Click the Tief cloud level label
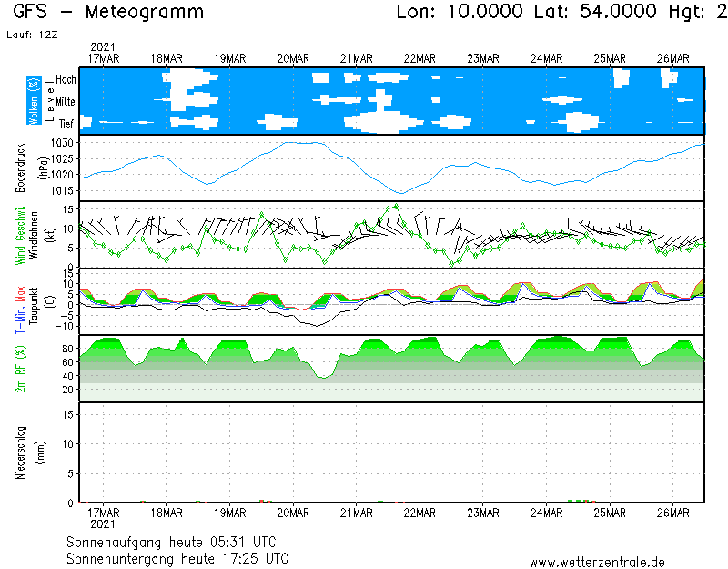728x569 pixels. (x=66, y=122)
